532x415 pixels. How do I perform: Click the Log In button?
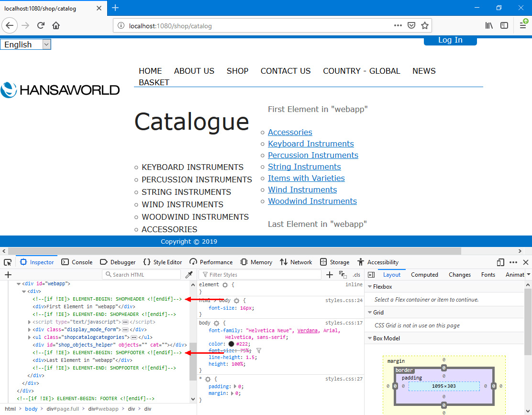450,40
